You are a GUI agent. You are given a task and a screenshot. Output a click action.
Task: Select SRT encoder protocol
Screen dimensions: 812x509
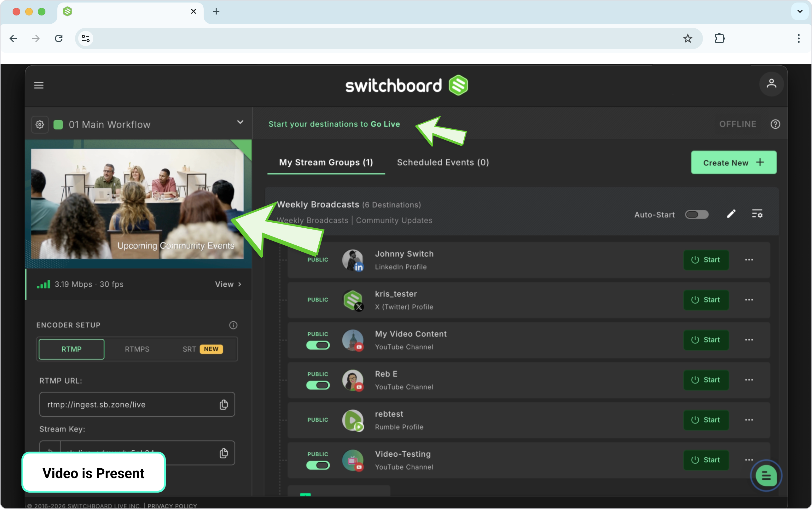[203, 349]
